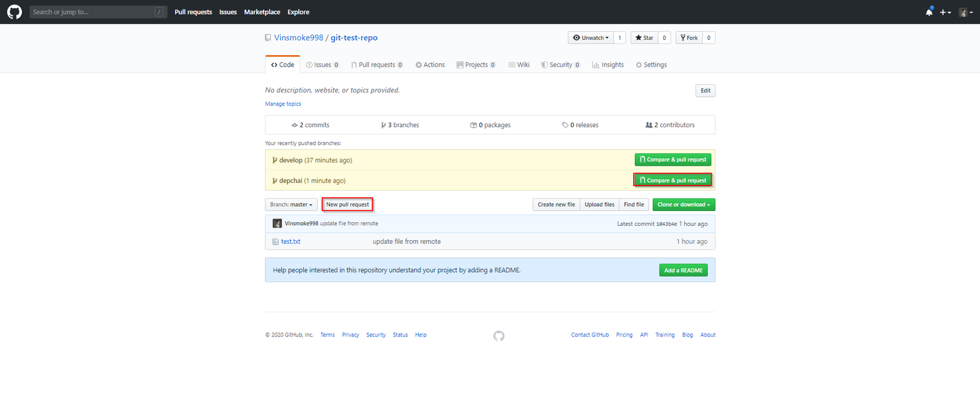The height and width of the screenshot is (419, 980).
Task: Click the footer GitHub mark icon
Action: click(499, 336)
